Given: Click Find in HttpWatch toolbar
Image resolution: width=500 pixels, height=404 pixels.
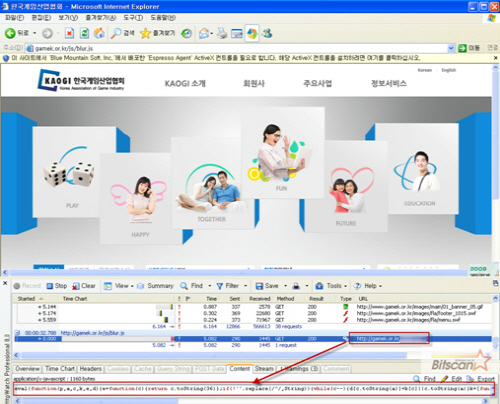Looking at the screenshot, I should tap(192, 286).
